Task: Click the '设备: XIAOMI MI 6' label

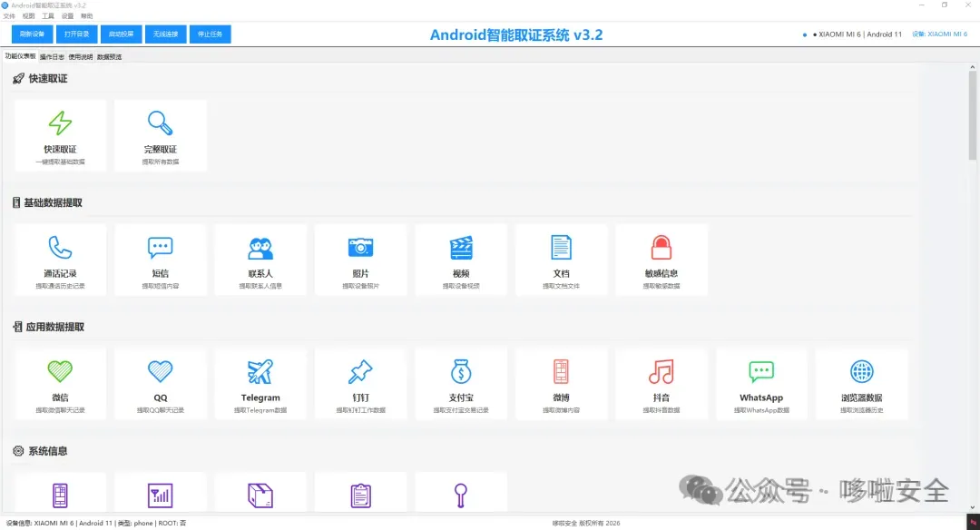Action: (939, 34)
